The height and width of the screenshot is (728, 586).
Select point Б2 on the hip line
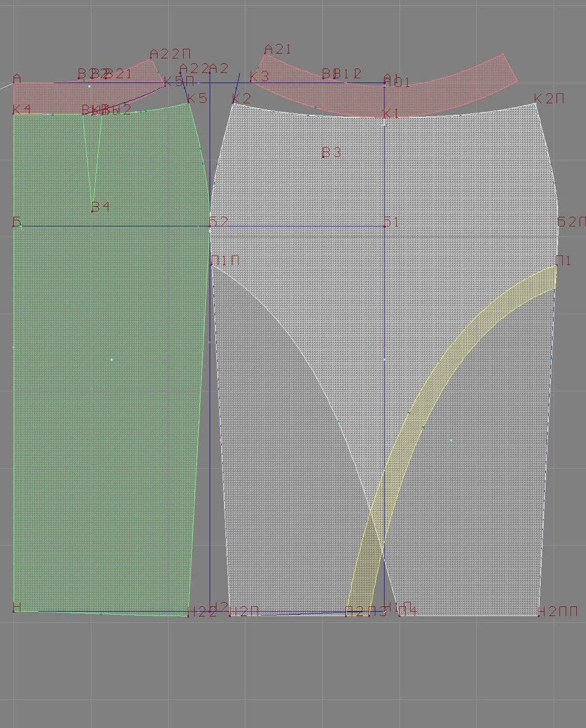(210, 226)
